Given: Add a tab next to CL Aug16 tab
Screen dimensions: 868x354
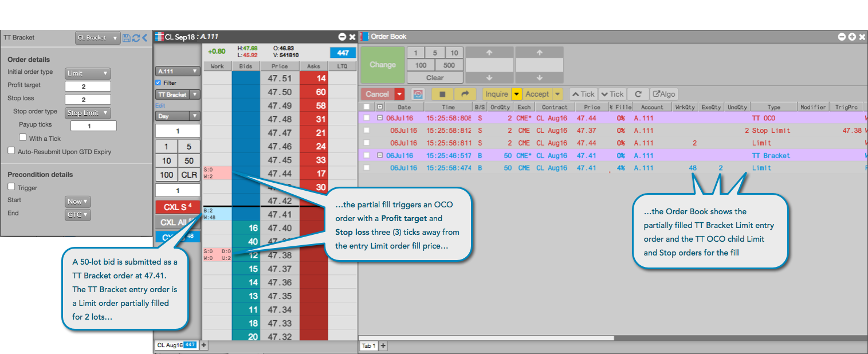Looking at the screenshot, I should [203, 345].
